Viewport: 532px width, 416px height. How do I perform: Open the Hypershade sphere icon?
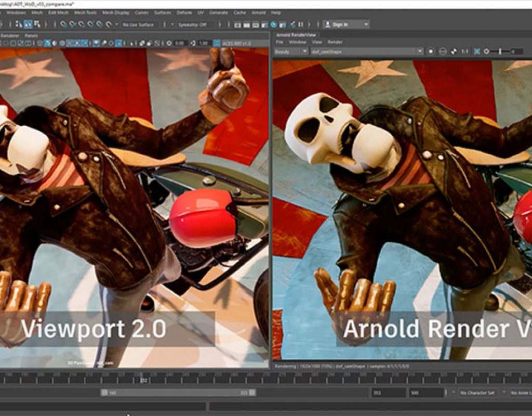(273, 24)
